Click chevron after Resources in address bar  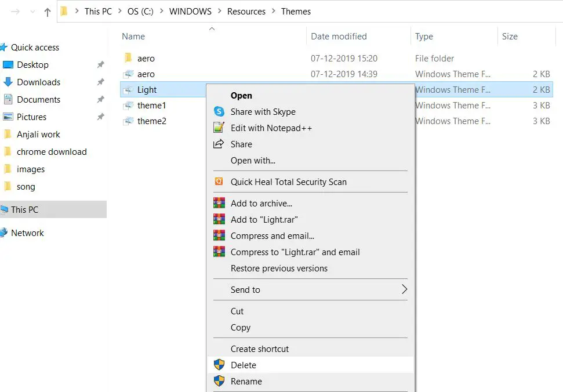(x=274, y=12)
